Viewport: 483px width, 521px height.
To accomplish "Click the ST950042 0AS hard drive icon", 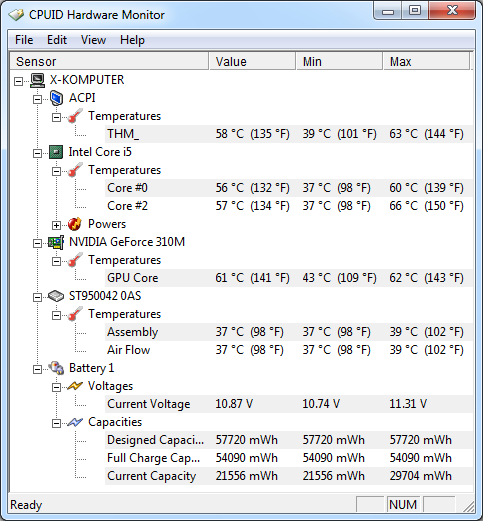I will pyautogui.click(x=56, y=296).
